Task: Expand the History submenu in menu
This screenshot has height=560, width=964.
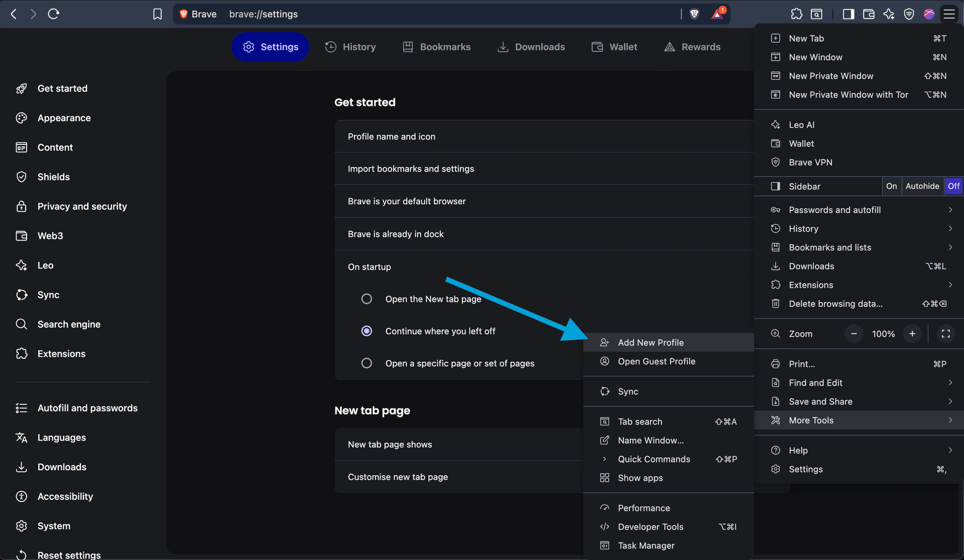Action: (x=859, y=229)
